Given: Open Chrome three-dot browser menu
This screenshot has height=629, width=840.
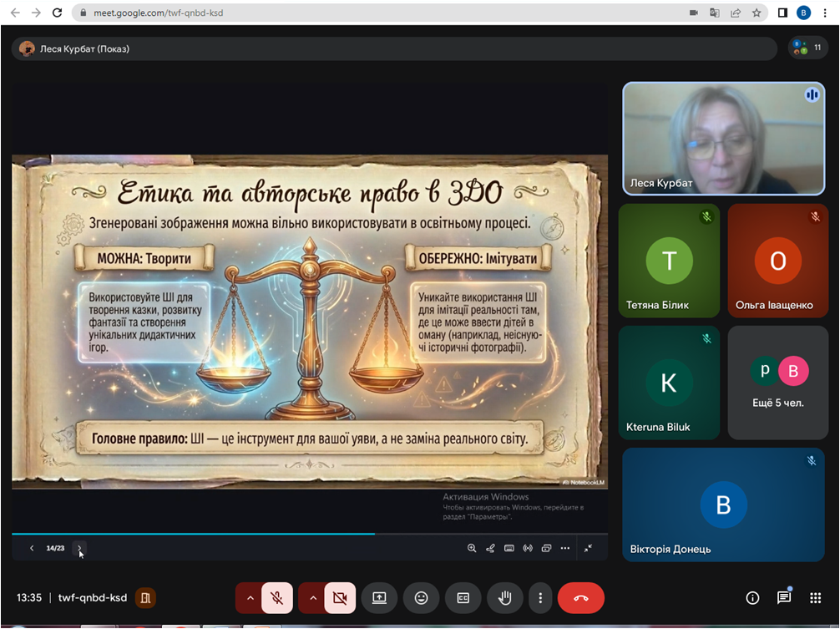Looking at the screenshot, I should pyautogui.click(x=825, y=13).
